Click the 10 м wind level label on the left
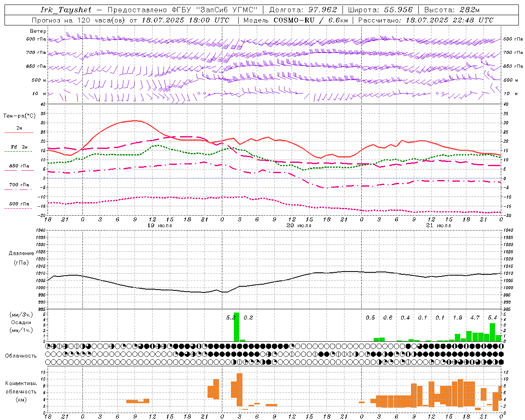 coord(39,94)
